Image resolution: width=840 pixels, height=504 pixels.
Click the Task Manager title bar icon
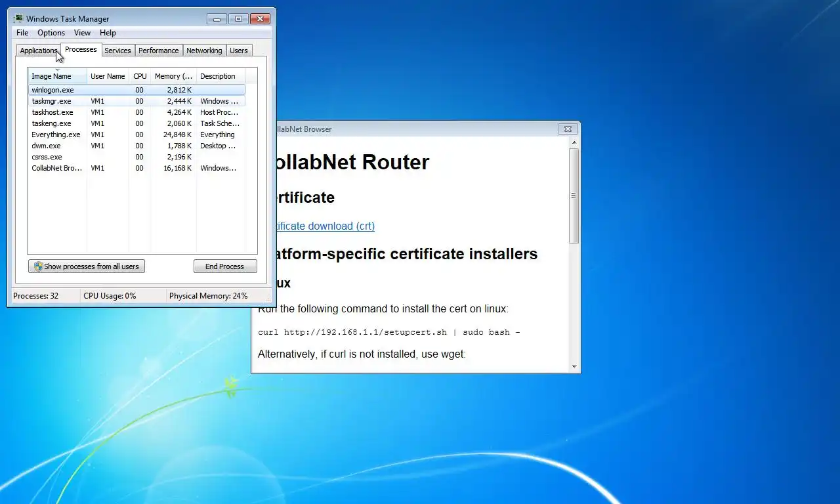coord(18,19)
